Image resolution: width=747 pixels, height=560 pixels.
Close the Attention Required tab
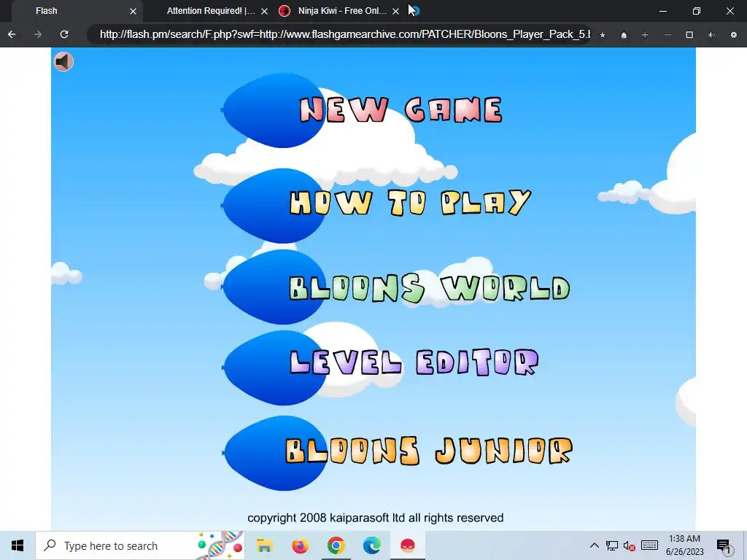pyautogui.click(x=264, y=11)
